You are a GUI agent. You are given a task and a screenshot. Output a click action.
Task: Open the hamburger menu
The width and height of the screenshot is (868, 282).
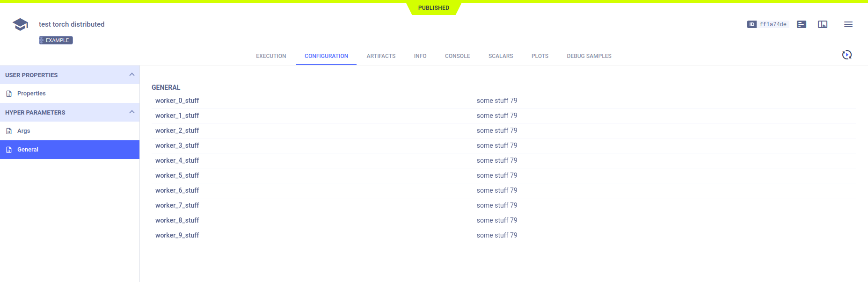(x=848, y=24)
